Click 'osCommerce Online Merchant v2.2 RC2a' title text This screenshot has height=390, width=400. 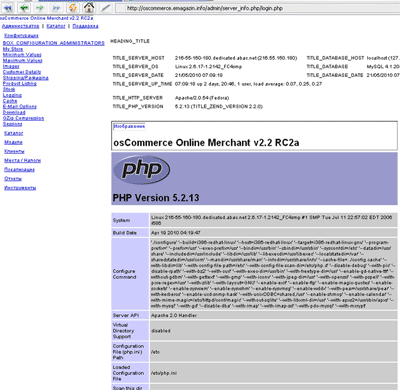pos(206,143)
